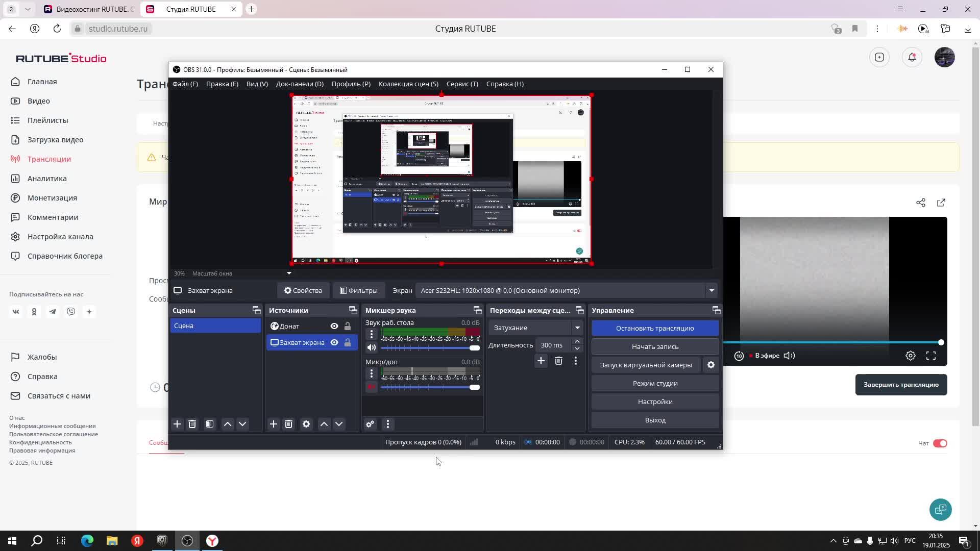Open Свойства of selected source
Screen dimensions: 980x551
point(303,290)
